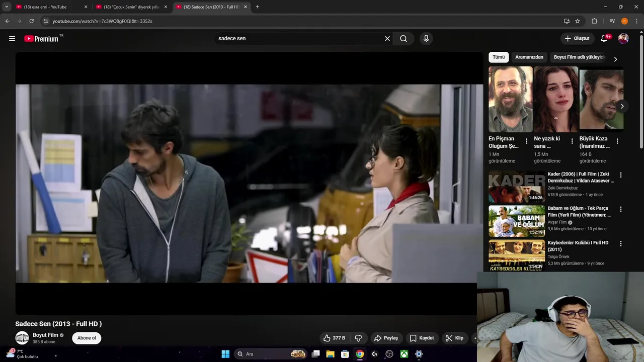Open File Explorer from taskbar
This screenshot has width=644, height=362.
[x=330, y=354]
